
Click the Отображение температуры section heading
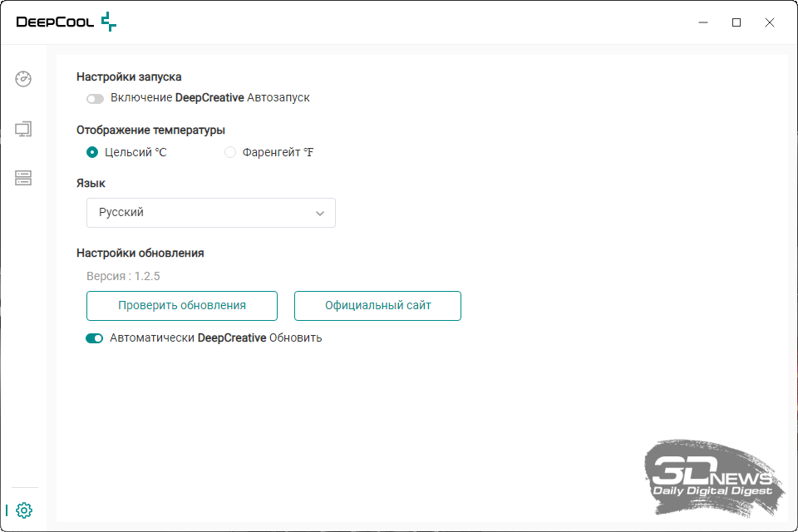click(x=150, y=130)
